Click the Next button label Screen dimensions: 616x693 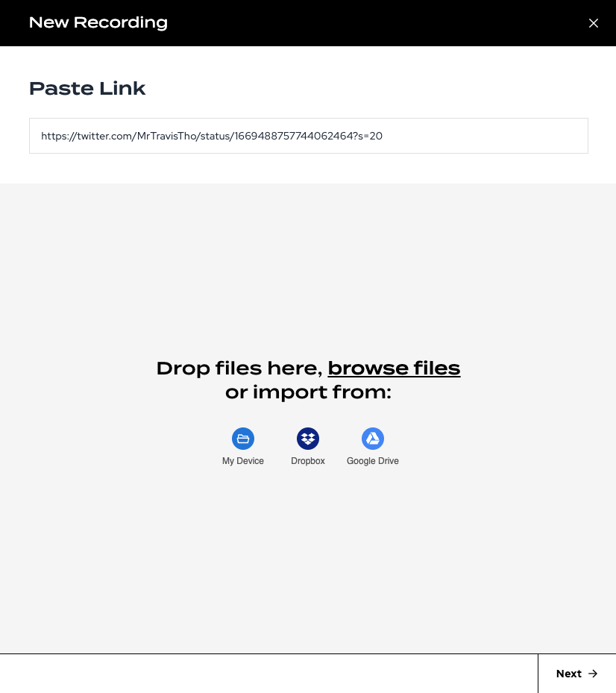point(569,674)
